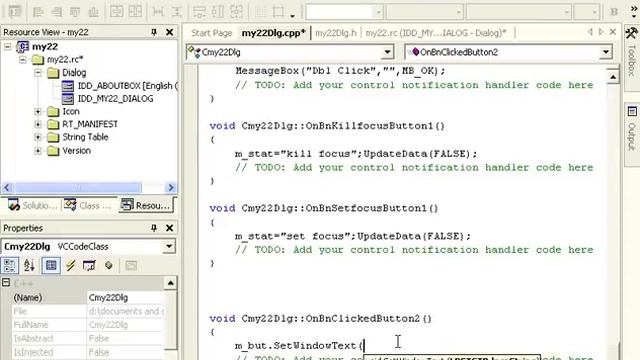Expand the Icon folder node
The height and width of the screenshot is (360, 640).
coord(38,111)
